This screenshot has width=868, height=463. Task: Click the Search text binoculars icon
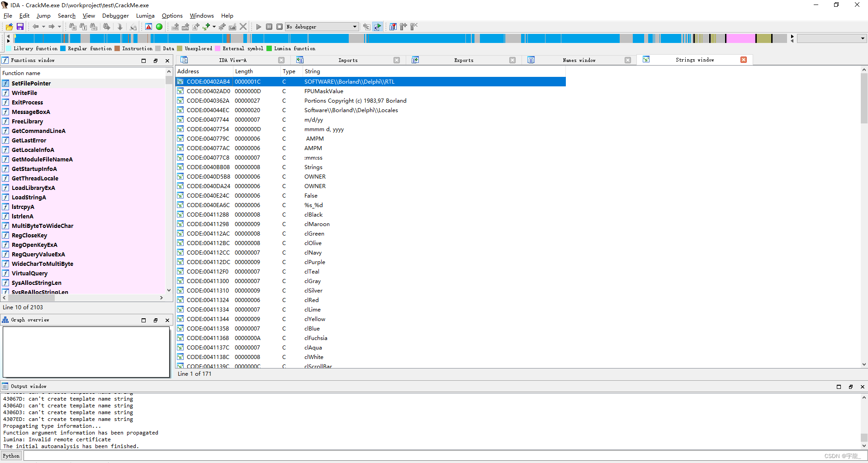[83, 27]
